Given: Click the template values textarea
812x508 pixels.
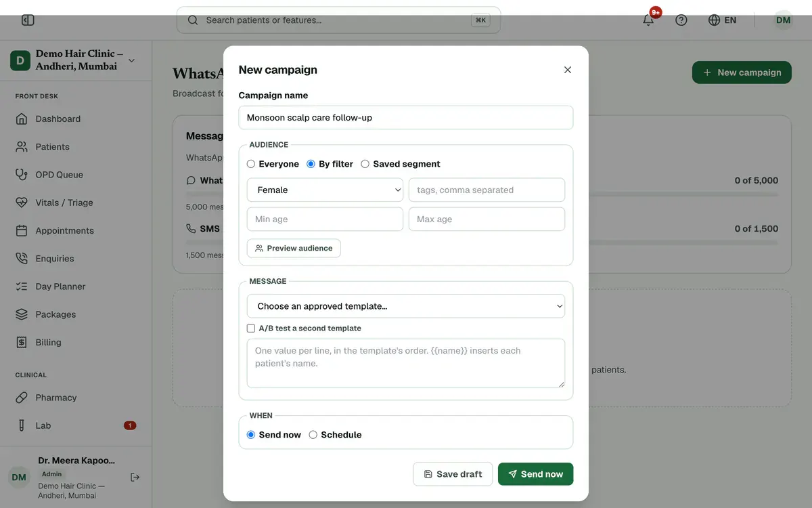Looking at the screenshot, I should [x=406, y=363].
